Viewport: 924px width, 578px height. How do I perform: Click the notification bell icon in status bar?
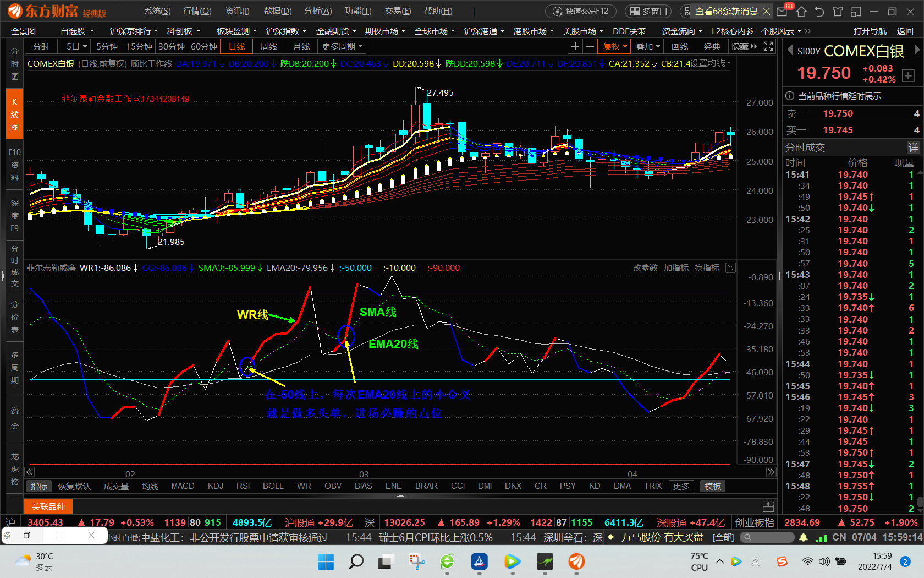pyautogui.click(x=804, y=537)
